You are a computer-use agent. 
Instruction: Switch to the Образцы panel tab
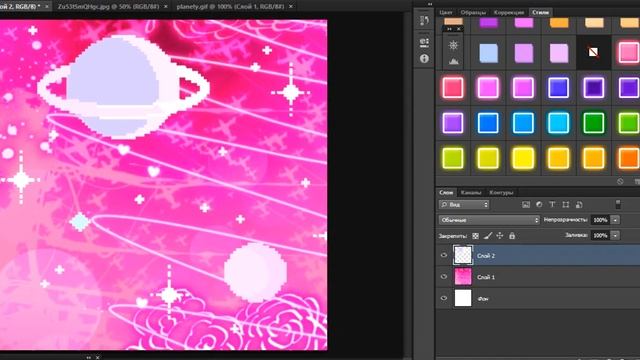coord(473,12)
